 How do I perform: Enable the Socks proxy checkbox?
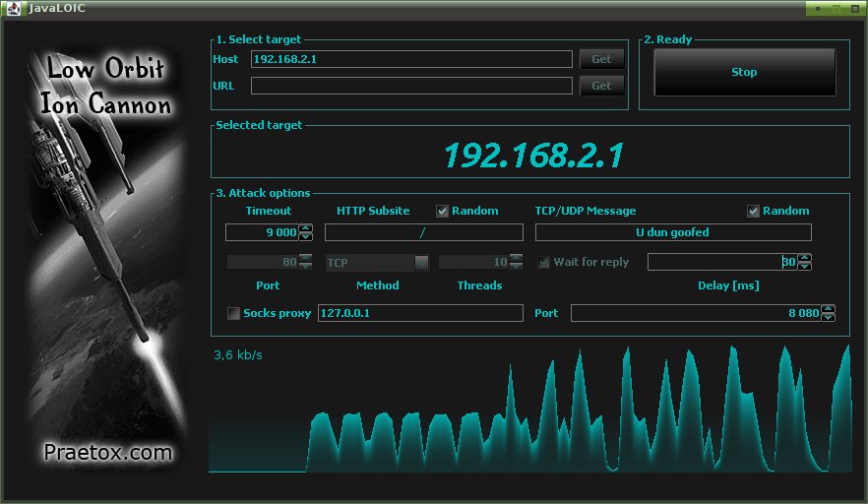(x=233, y=313)
